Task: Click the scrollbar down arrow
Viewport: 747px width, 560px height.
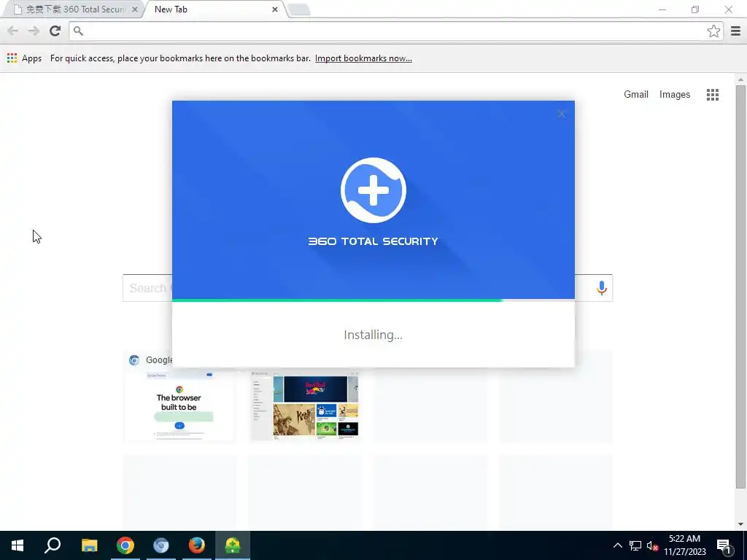Action: pyautogui.click(x=740, y=524)
